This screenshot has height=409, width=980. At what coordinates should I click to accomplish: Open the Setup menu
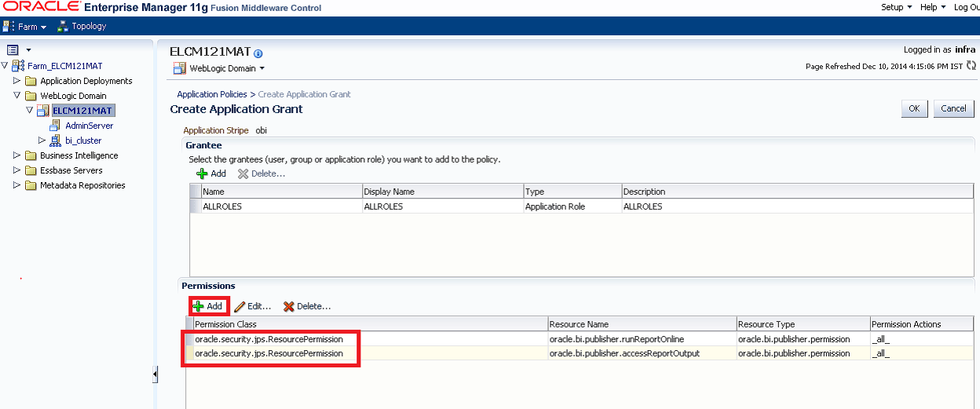pyautogui.click(x=896, y=7)
